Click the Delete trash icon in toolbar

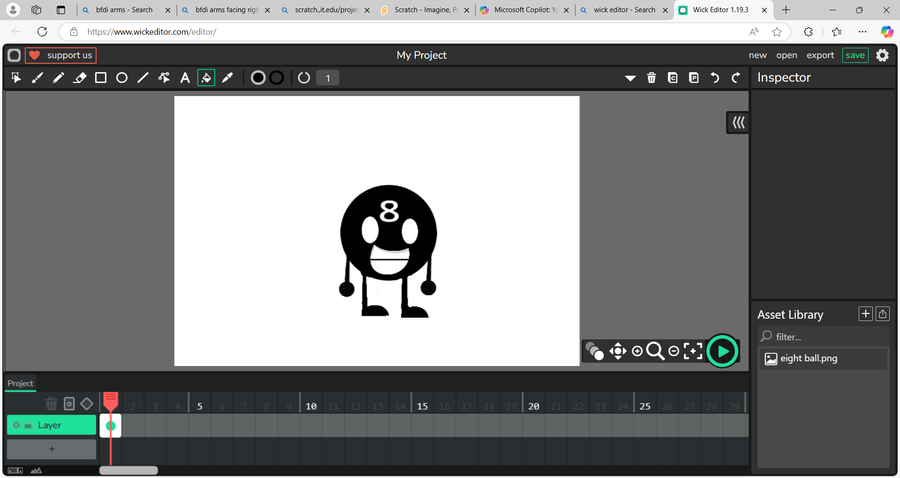(x=652, y=78)
